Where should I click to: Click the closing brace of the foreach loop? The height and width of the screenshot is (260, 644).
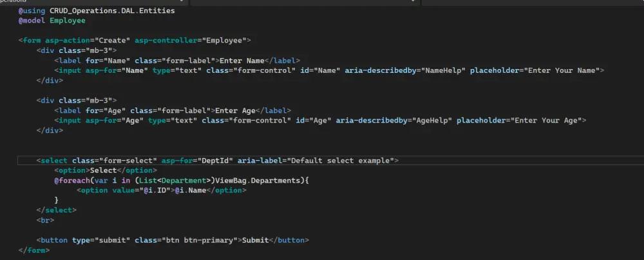click(56, 200)
